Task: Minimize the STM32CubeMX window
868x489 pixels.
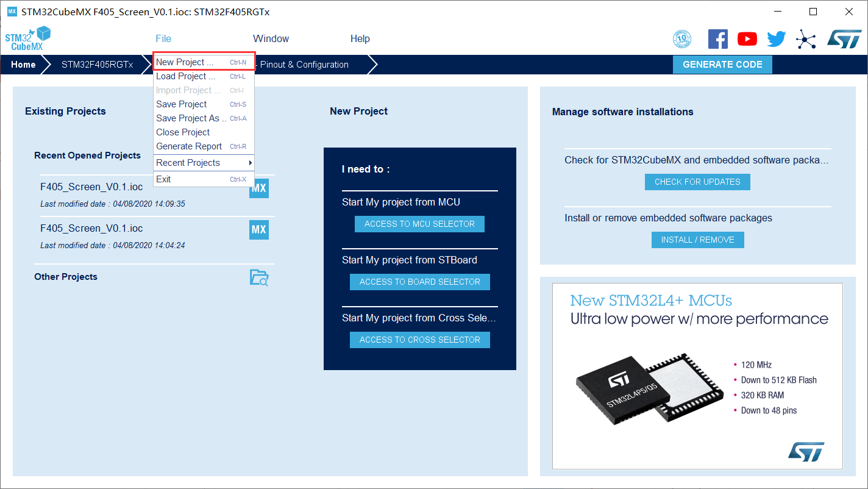Action: click(777, 12)
